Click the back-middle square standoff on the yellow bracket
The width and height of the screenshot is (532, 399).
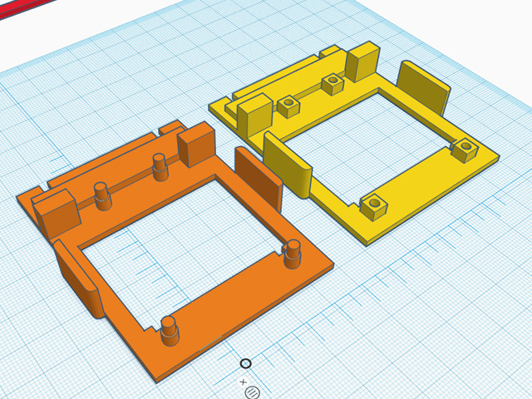332,84
